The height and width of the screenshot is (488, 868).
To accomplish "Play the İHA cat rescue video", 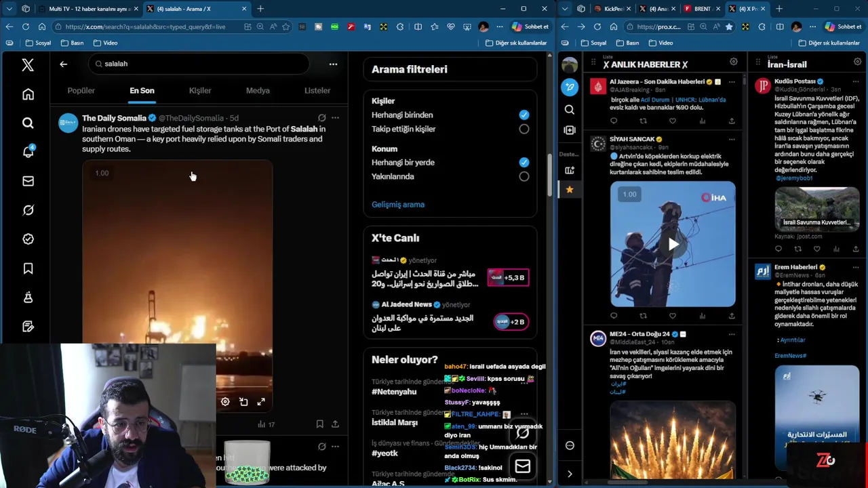I will click(673, 244).
